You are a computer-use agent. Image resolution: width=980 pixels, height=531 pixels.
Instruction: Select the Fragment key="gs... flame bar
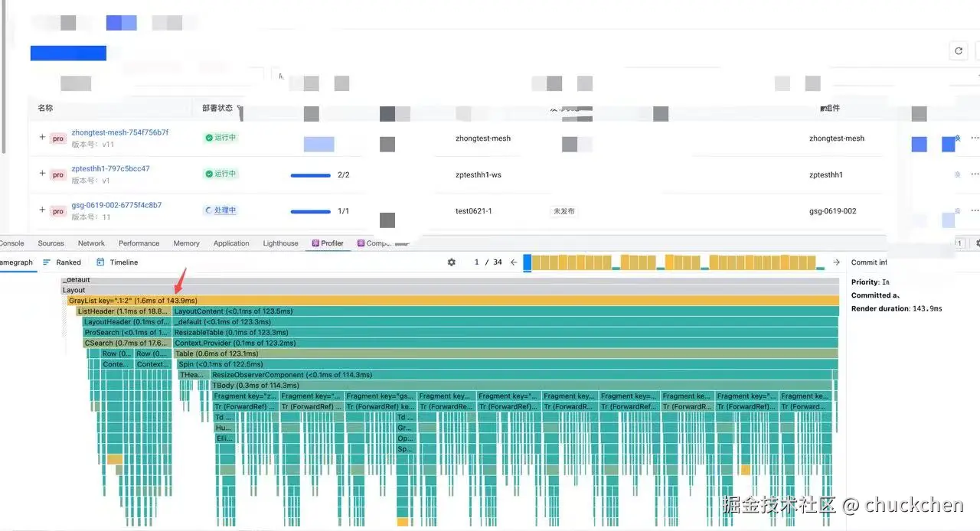380,396
